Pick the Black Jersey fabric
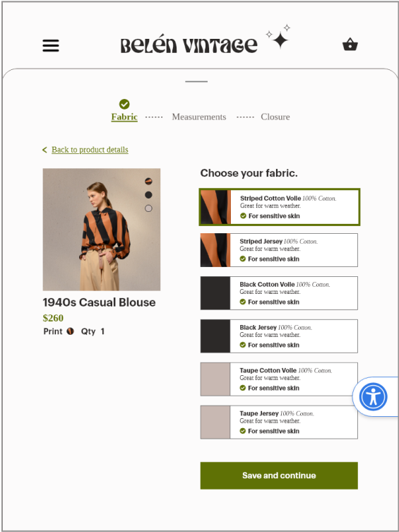399x532 pixels. point(279,336)
